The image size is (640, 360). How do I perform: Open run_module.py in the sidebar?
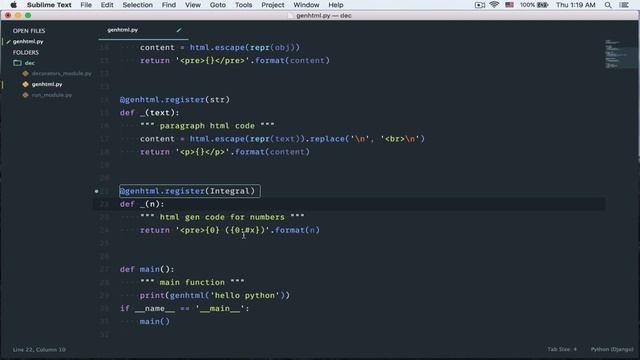click(x=51, y=95)
